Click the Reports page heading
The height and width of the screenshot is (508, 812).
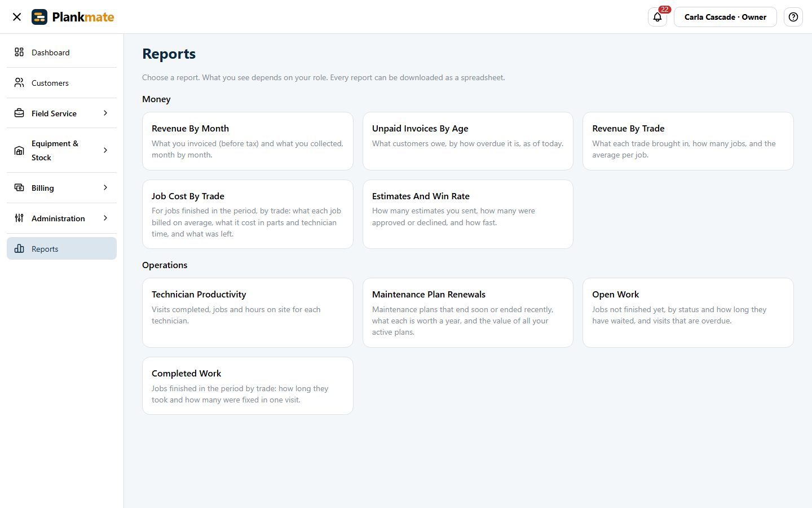[x=169, y=54]
